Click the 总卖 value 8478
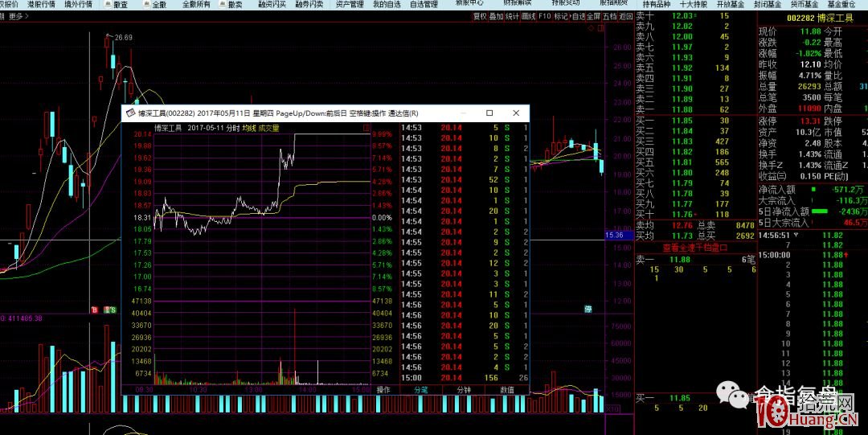 [744, 225]
